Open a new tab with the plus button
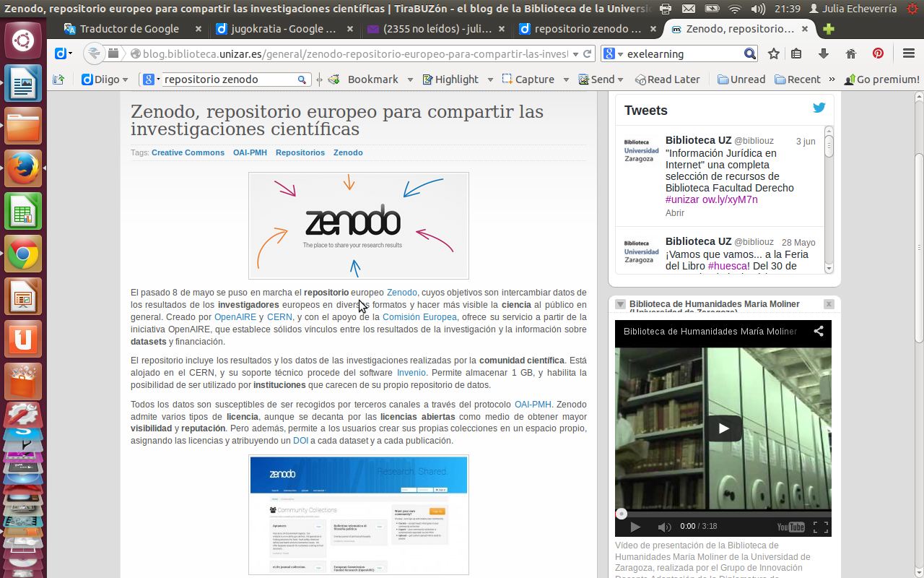The height and width of the screenshot is (578, 924). pyautogui.click(x=829, y=29)
